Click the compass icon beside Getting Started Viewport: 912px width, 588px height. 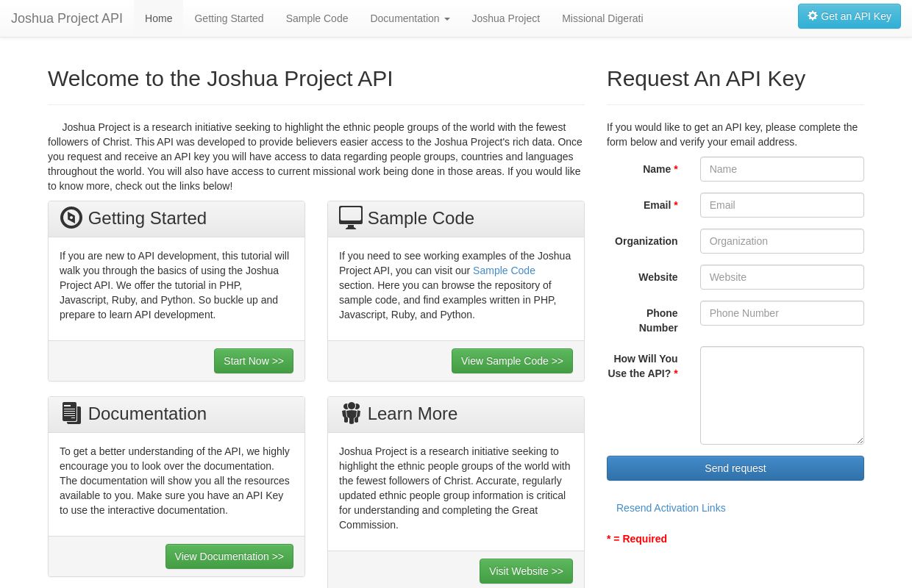71,218
